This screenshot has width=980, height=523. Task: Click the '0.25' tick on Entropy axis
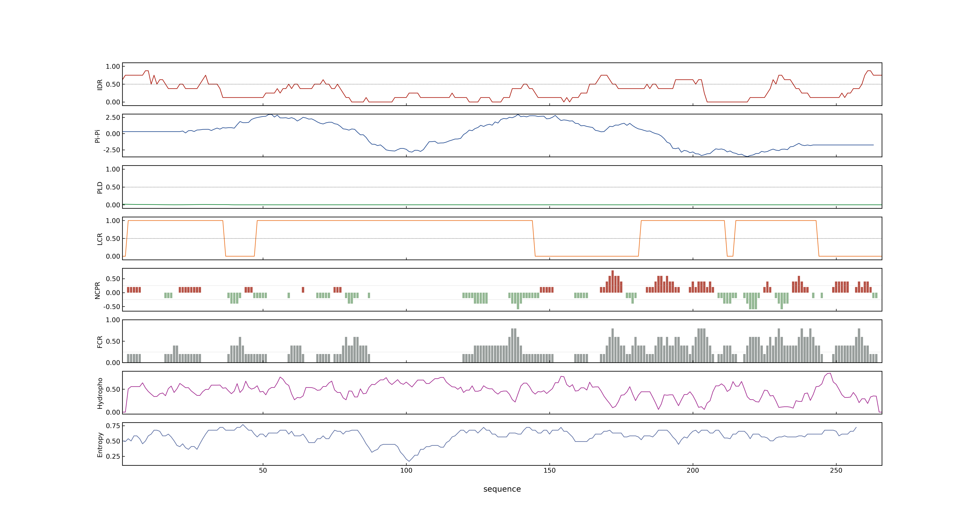(113, 456)
